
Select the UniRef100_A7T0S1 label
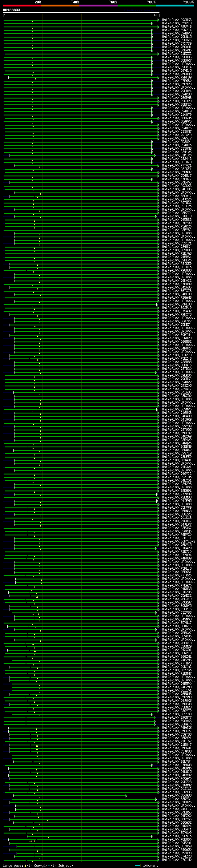[177, 165]
